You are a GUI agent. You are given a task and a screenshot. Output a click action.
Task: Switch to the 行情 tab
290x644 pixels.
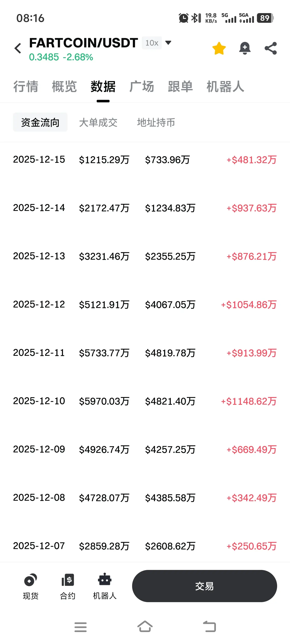pyautogui.click(x=26, y=86)
